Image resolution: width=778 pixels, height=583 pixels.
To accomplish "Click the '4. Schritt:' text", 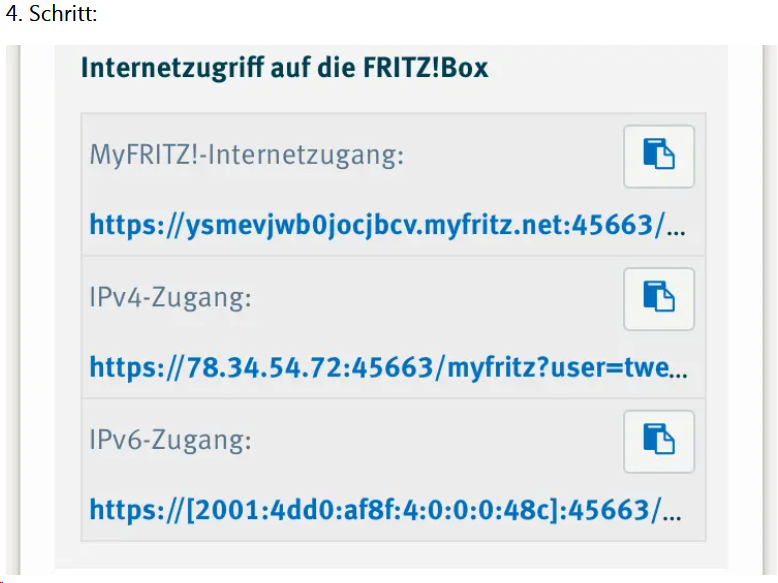I will pyautogui.click(x=50, y=16).
